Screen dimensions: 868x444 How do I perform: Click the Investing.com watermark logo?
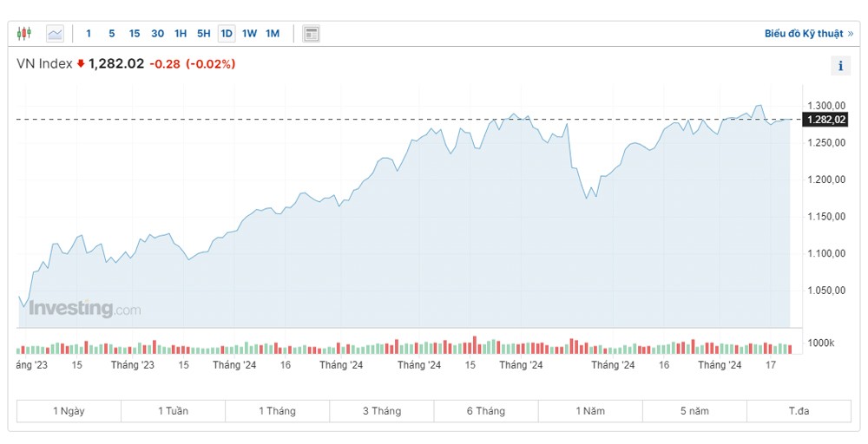(84, 308)
